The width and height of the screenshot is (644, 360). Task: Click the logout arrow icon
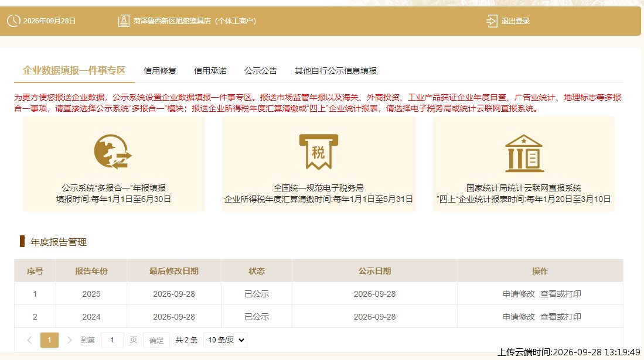(x=492, y=20)
